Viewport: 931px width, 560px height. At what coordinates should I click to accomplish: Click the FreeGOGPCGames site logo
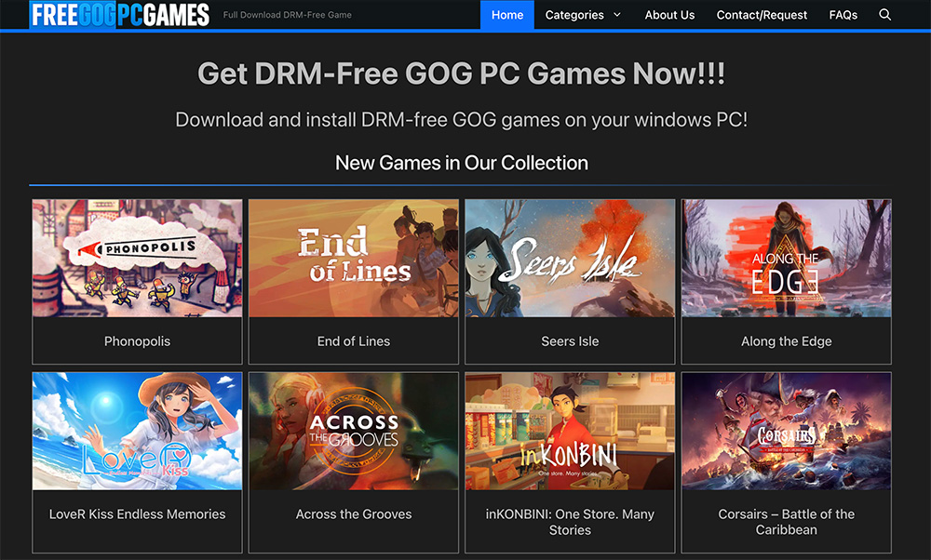point(120,15)
